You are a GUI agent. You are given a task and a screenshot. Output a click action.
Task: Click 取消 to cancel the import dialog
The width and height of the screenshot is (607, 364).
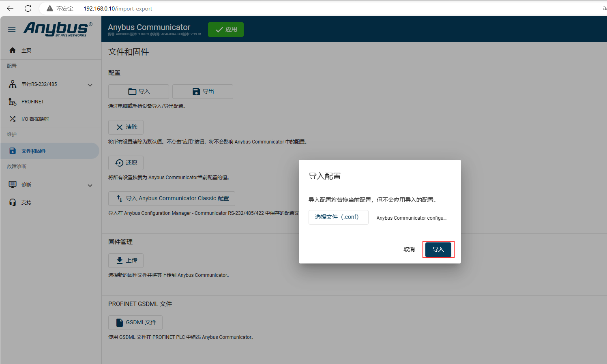(x=409, y=249)
